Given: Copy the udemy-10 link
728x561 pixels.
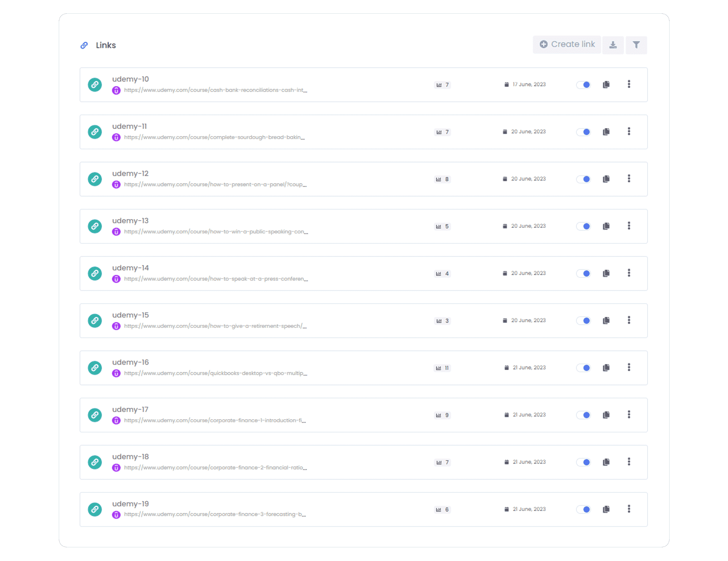Looking at the screenshot, I should (x=606, y=85).
